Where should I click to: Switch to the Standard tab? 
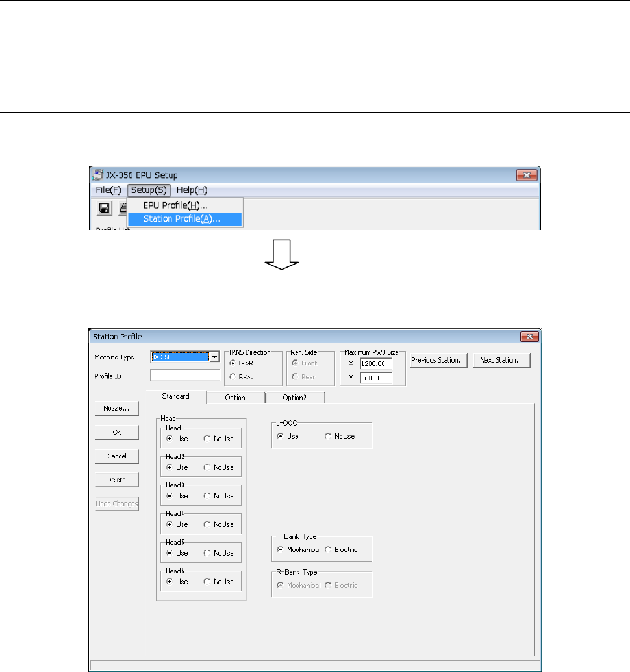pyautogui.click(x=175, y=396)
